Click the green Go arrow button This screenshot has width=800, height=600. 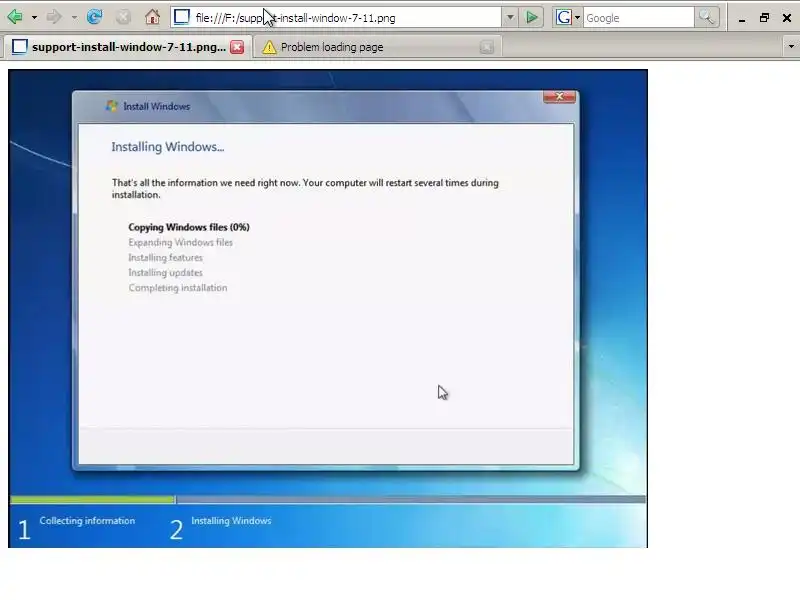531,17
